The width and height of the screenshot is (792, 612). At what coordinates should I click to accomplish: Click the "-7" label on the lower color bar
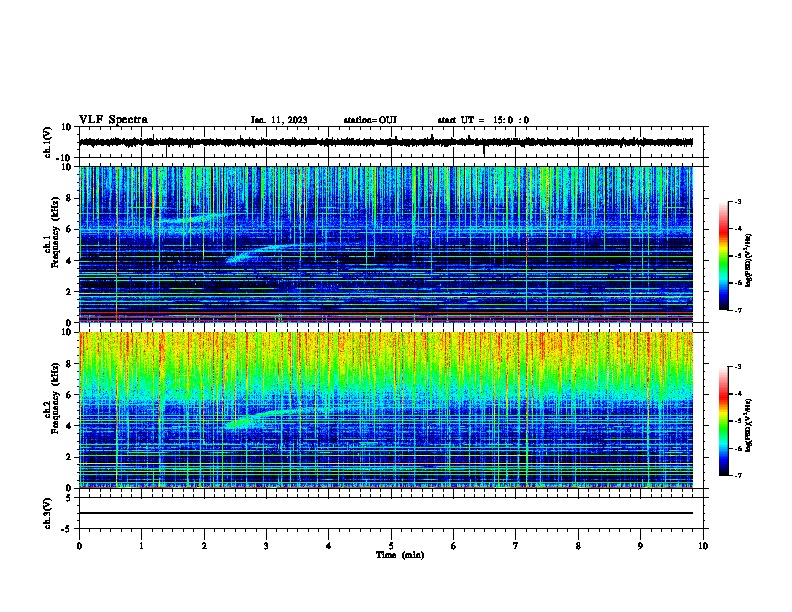coord(737,475)
